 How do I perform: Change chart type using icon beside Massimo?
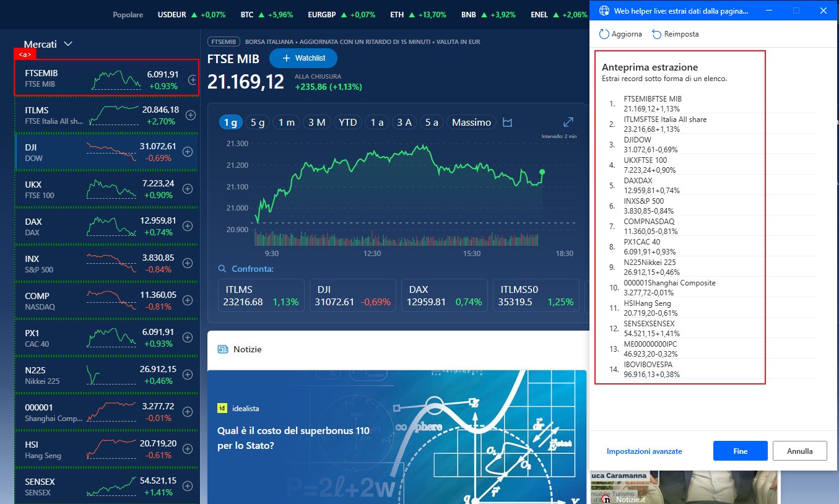point(508,123)
